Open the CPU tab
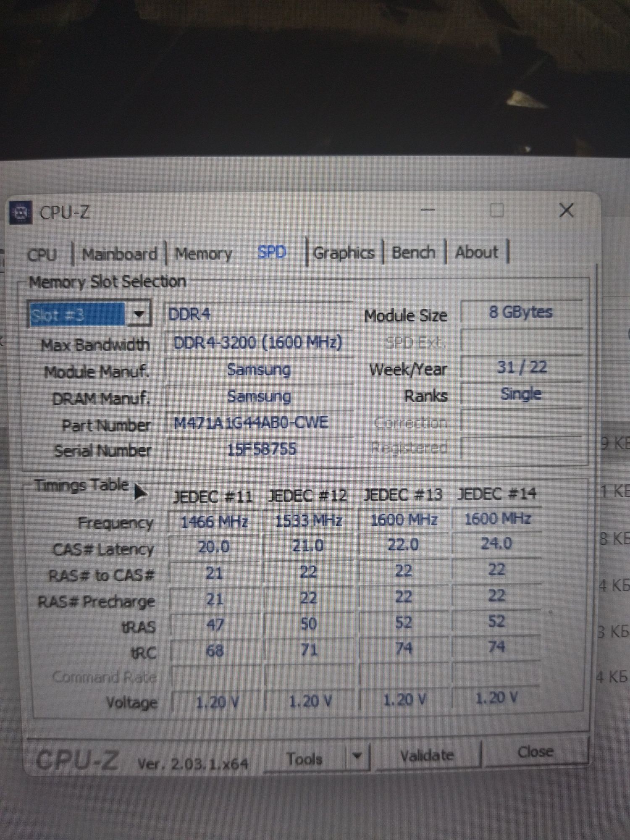This screenshot has height=840, width=630. pos(42,255)
